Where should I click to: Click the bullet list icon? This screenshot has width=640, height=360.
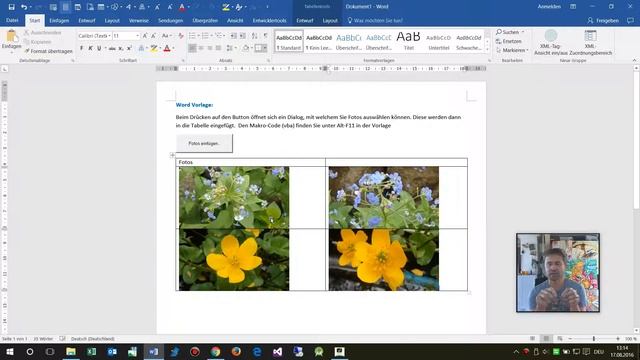192,36
